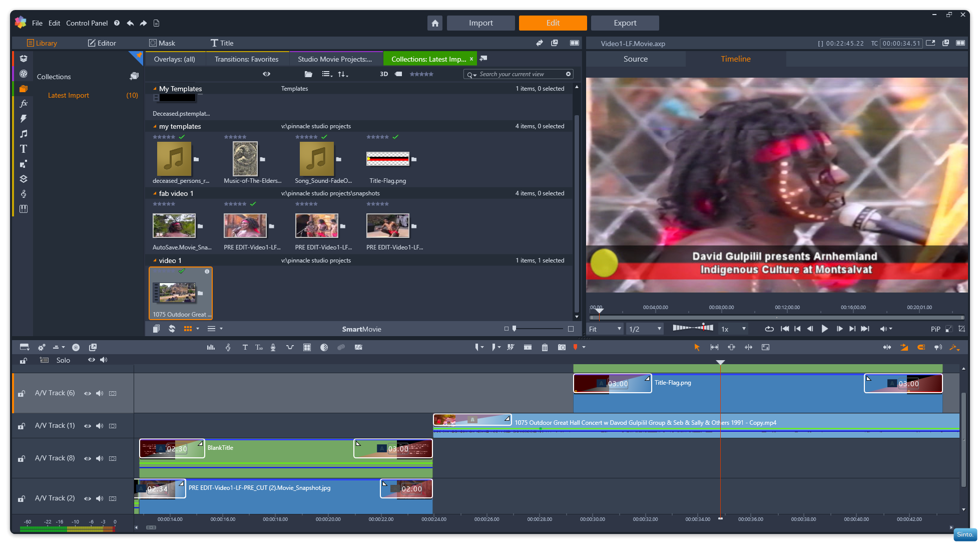The height and width of the screenshot is (544, 980).
Task: Open the 1/2 preview quality dropdown
Action: click(x=645, y=329)
